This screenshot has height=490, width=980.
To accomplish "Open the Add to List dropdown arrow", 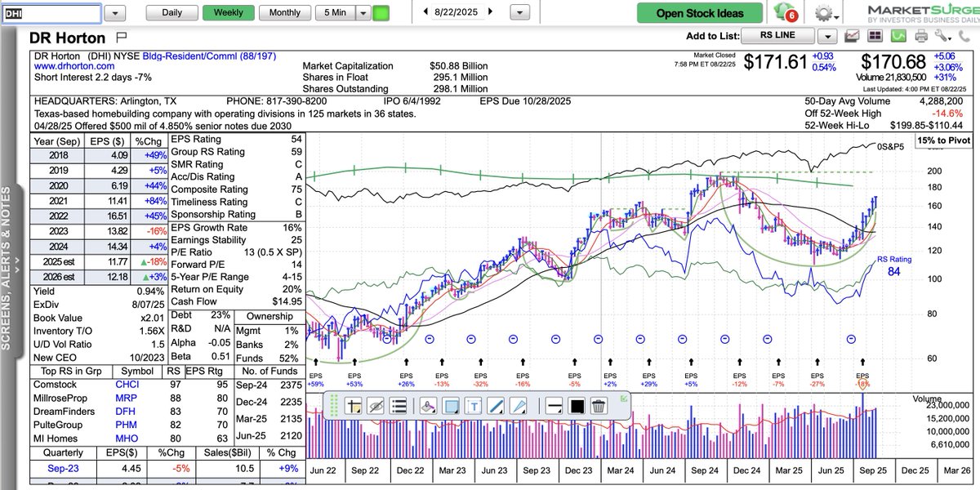I will (x=828, y=36).
